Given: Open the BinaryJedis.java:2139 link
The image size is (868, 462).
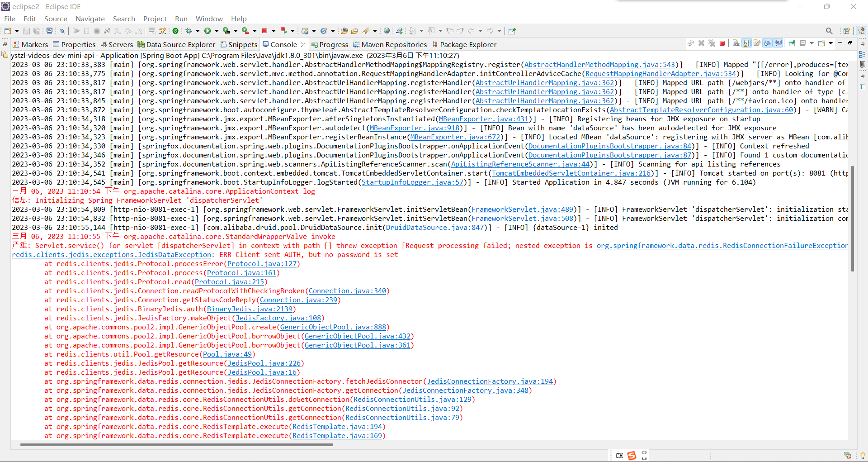Looking at the screenshot, I should click(250, 309).
